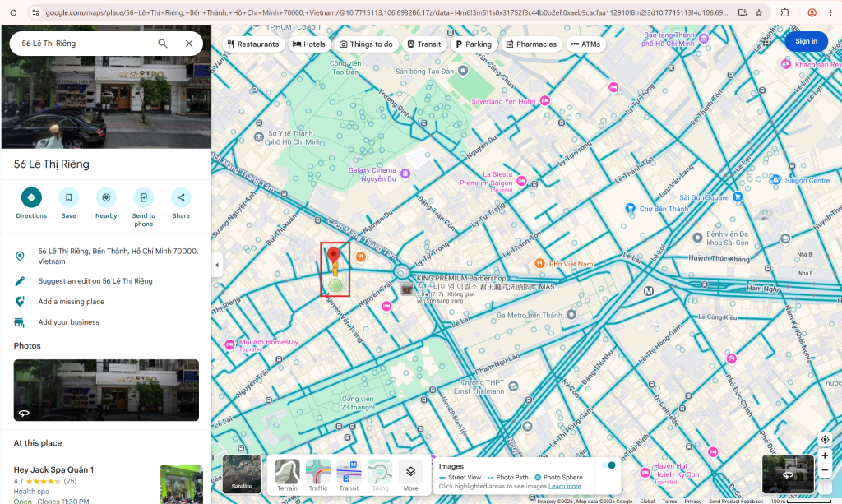Open the Hey Jack Spa photo thumbnail
Screen dimensions: 842x504
coord(182,484)
